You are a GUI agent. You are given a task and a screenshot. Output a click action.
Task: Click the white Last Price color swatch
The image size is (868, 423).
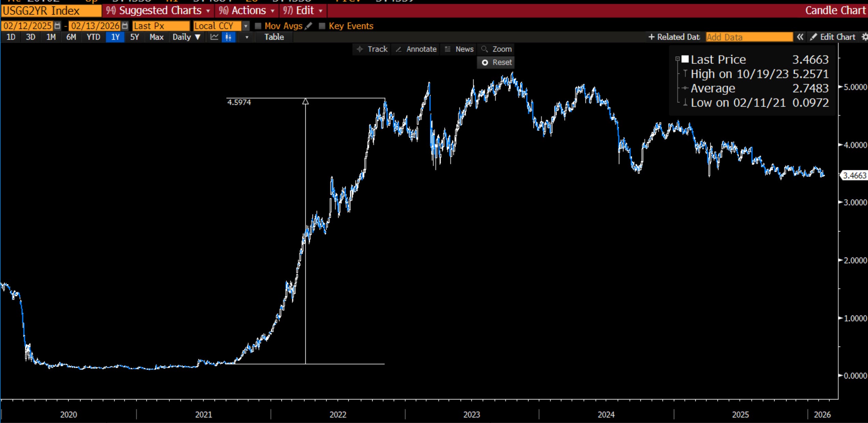[x=685, y=59]
